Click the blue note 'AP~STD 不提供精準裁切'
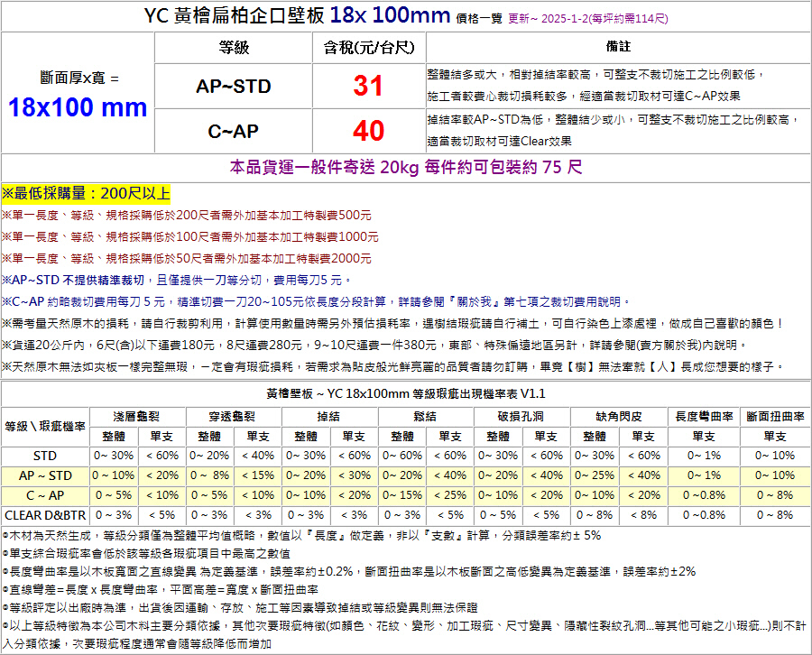Viewport: 812px width, 655px height. 176,281
